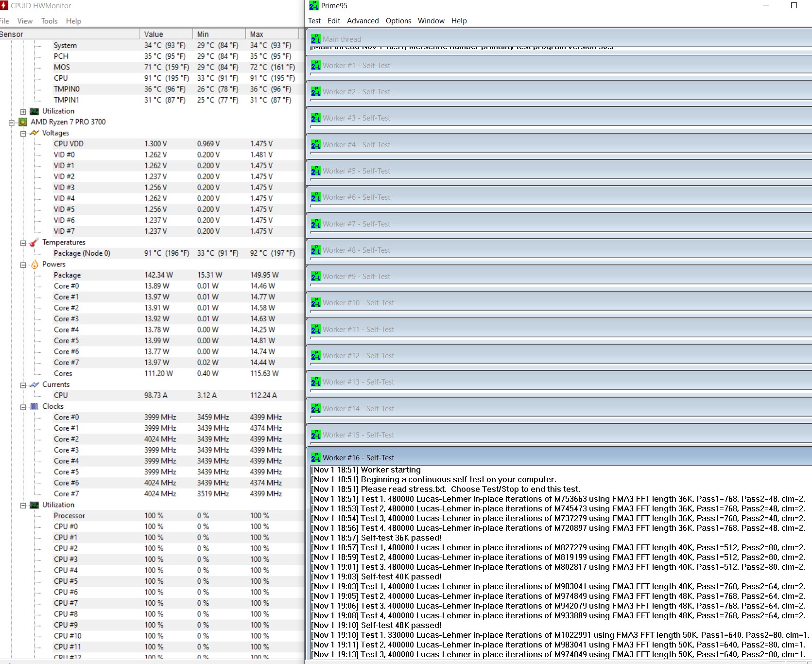Expand the Utilization node above AMD Ryzen

coord(23,112)
